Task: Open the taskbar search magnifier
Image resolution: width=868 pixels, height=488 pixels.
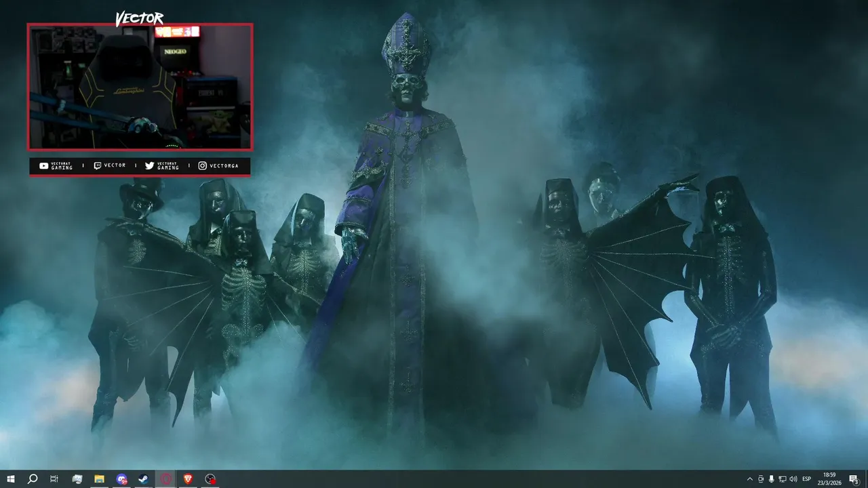Action: click(x=32, y=479)
